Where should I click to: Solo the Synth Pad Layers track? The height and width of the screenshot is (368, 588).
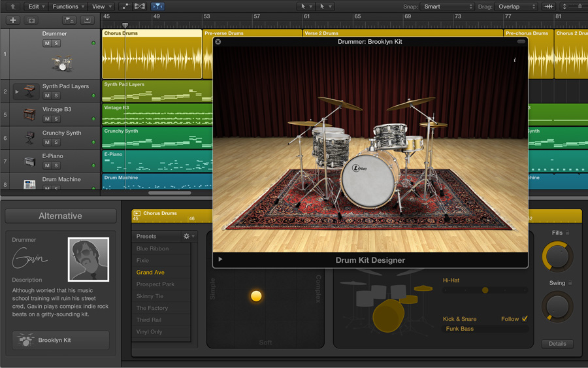[x=56, y=96]
